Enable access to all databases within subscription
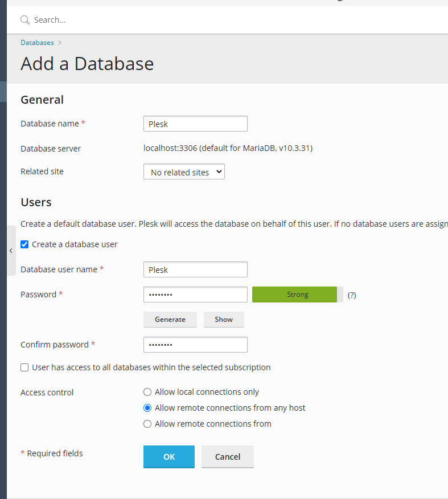The width and height of the screenshot is (448, 499). click(x=24, y=367)
